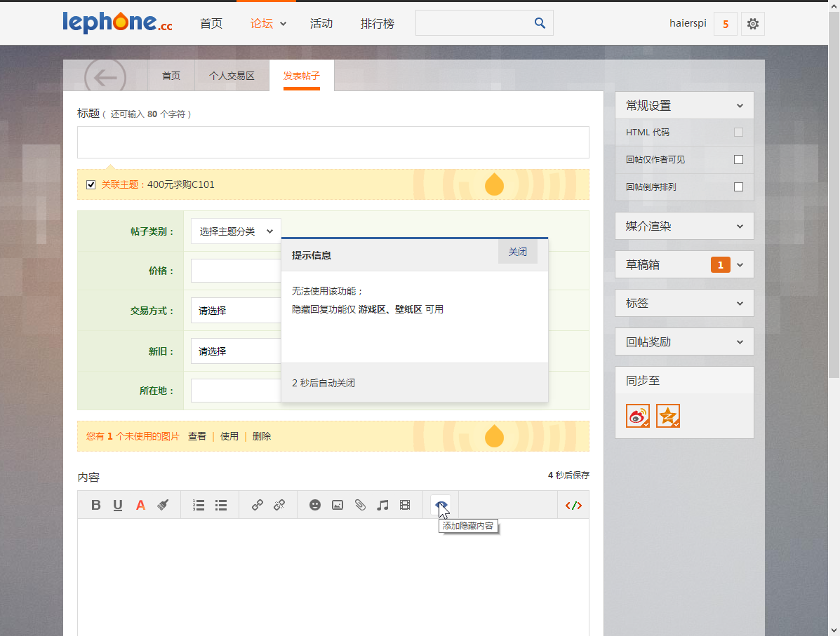Screen dimensions: 840x636
Task: Insert an emoticon smiley
Action: pyautogui.click(x=315, y=505)
